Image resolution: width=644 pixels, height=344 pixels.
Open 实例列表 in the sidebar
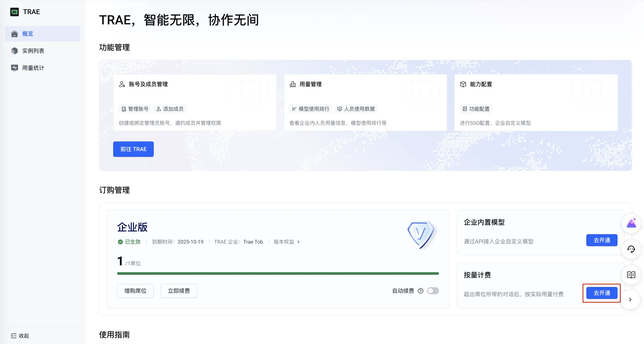[x=33, y=51]
